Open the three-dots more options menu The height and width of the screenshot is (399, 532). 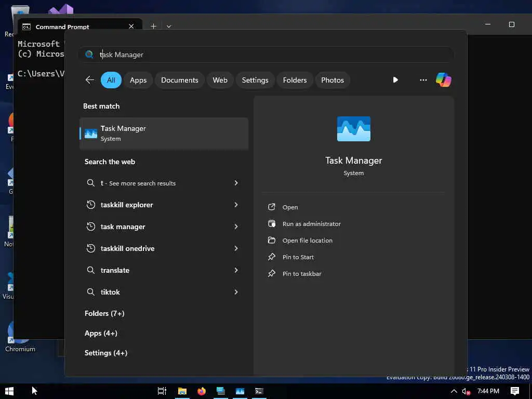click(423, 80)
